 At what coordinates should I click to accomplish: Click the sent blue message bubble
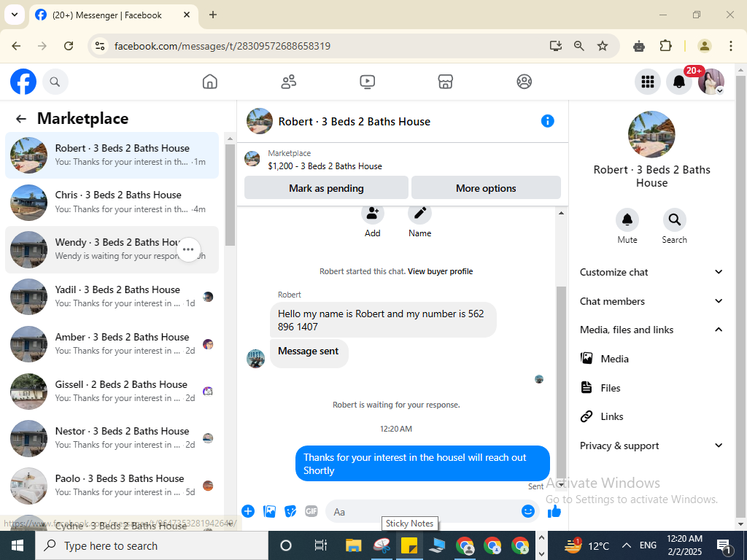point(422,464)
